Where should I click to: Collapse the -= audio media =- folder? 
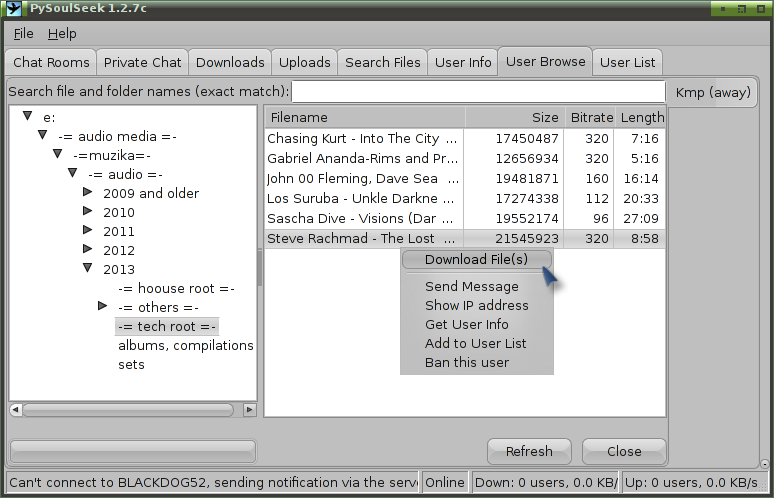pos(42,135)
